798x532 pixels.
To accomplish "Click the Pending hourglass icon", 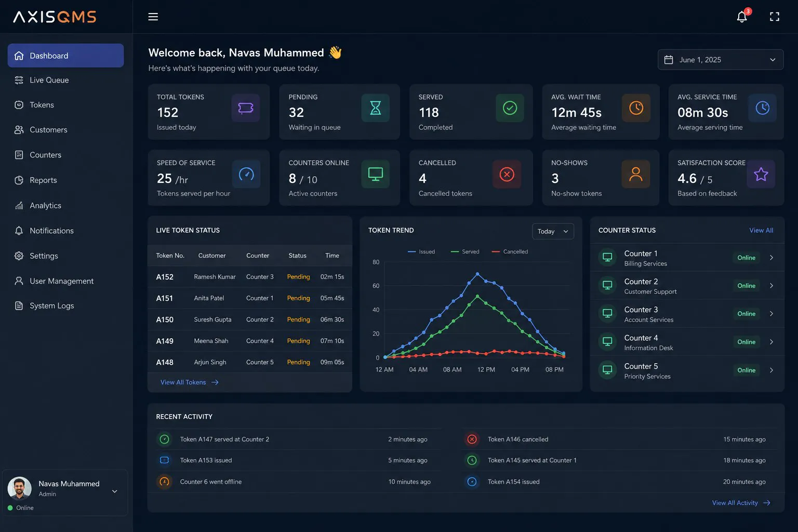I will pos(375,108).
